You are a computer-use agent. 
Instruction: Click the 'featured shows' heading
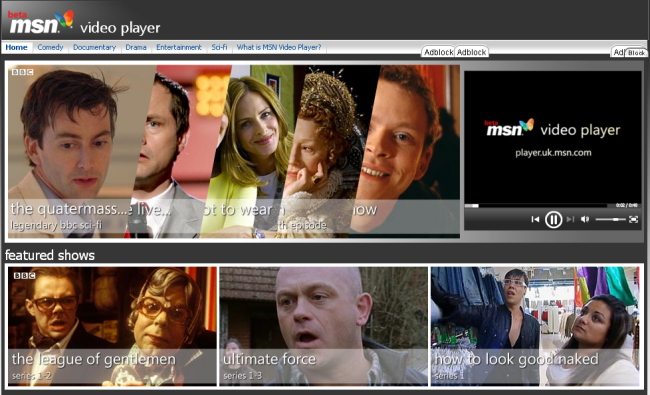click(50, 255)
